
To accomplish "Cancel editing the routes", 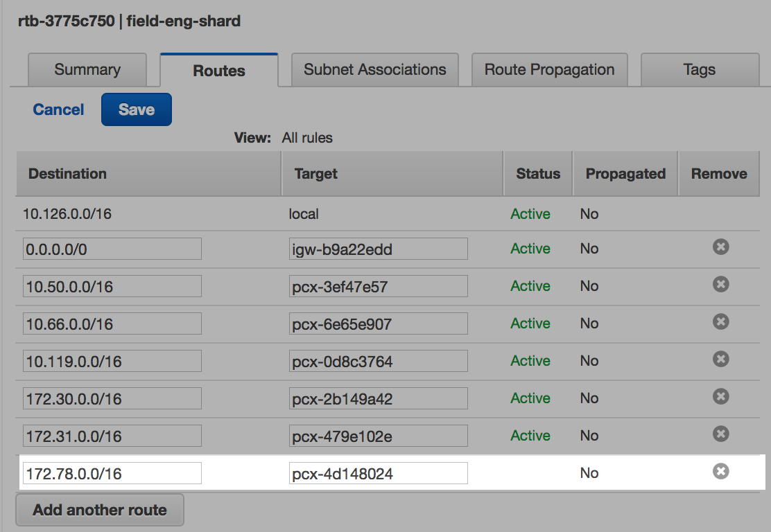I will (58, 109).
